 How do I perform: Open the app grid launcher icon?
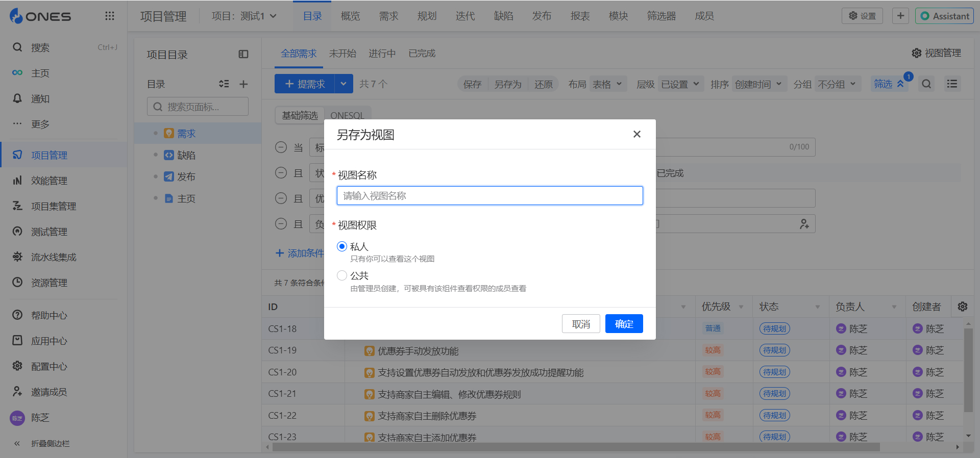(x=109, y=16)
